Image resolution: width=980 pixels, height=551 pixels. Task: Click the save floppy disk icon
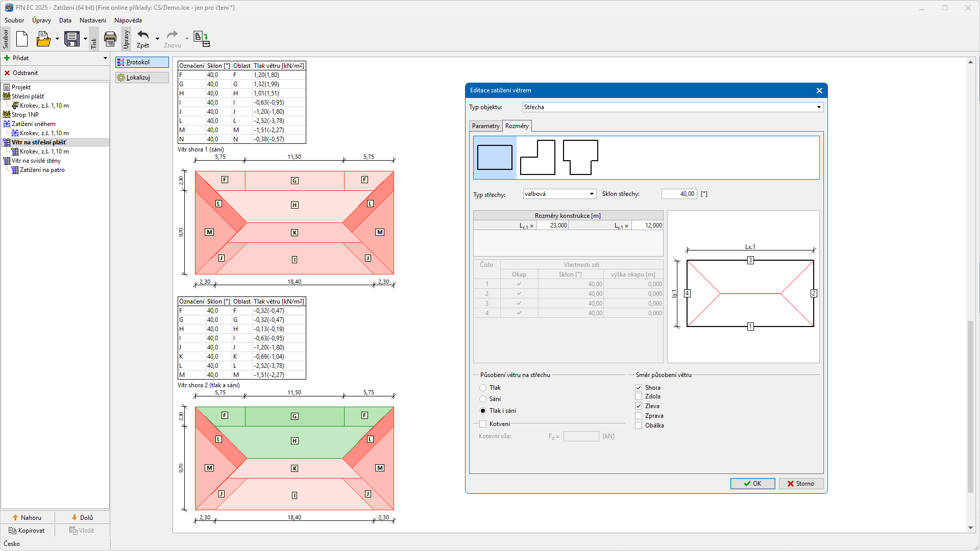[x=72, y=39]
